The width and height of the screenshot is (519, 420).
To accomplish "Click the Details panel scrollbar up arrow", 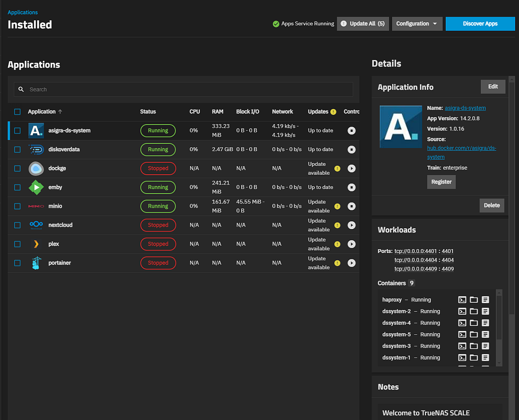I will [x=512, y=79].
